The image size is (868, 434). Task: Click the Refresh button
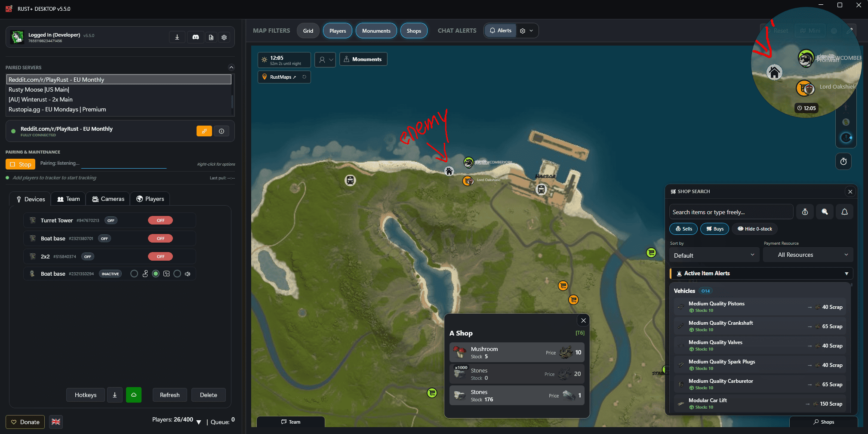click(x=170, y=395)
